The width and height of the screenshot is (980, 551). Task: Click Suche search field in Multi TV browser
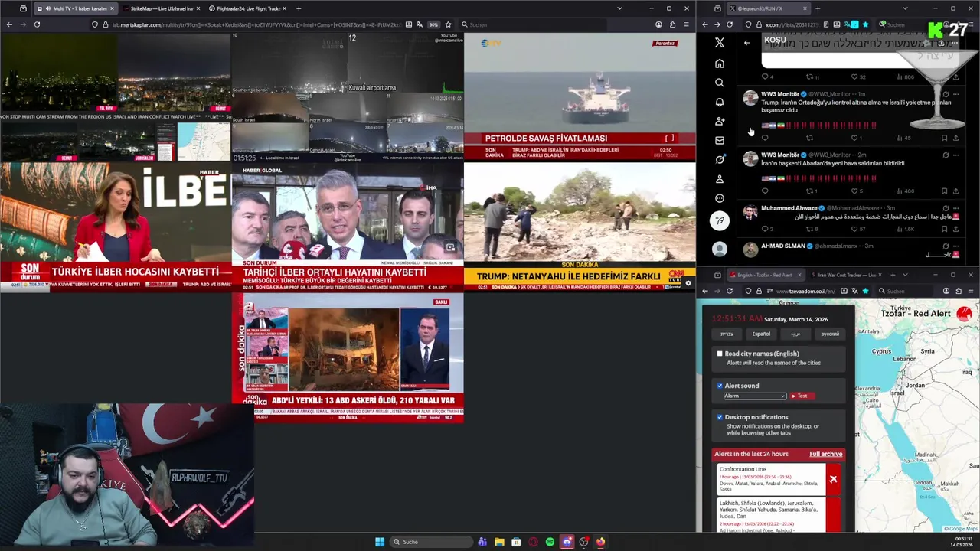532,24
